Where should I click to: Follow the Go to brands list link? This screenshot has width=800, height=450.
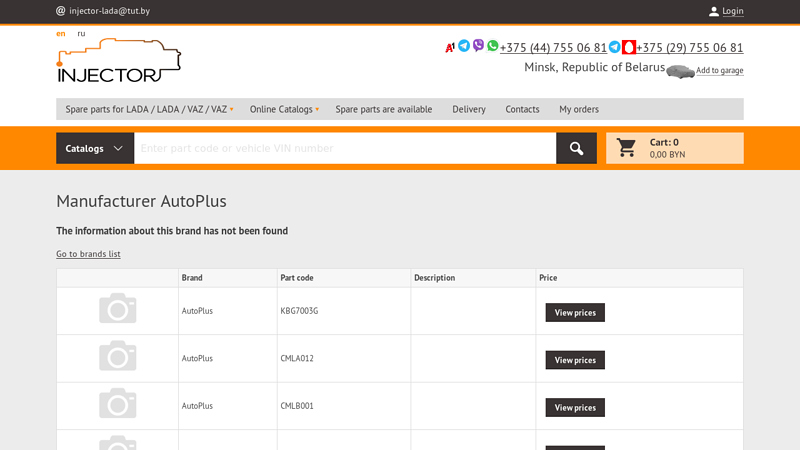tap(88, 254)
